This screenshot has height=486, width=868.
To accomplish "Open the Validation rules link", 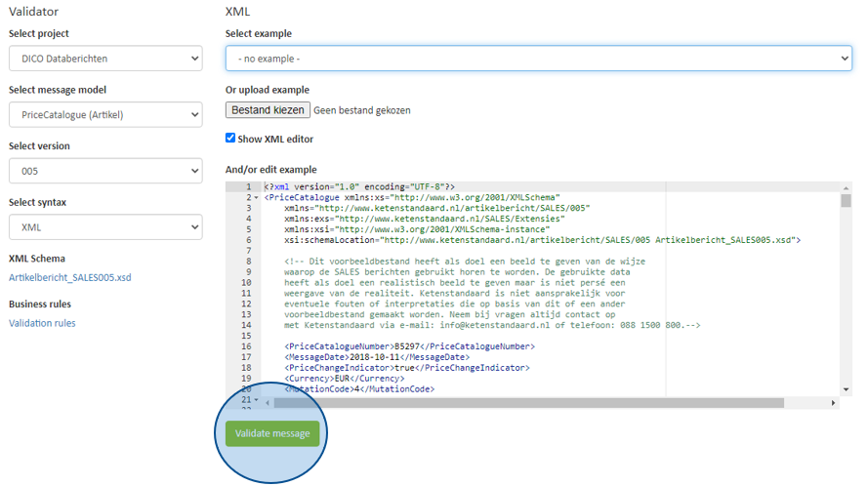I will pyautogui.click(x=42, y=323).
